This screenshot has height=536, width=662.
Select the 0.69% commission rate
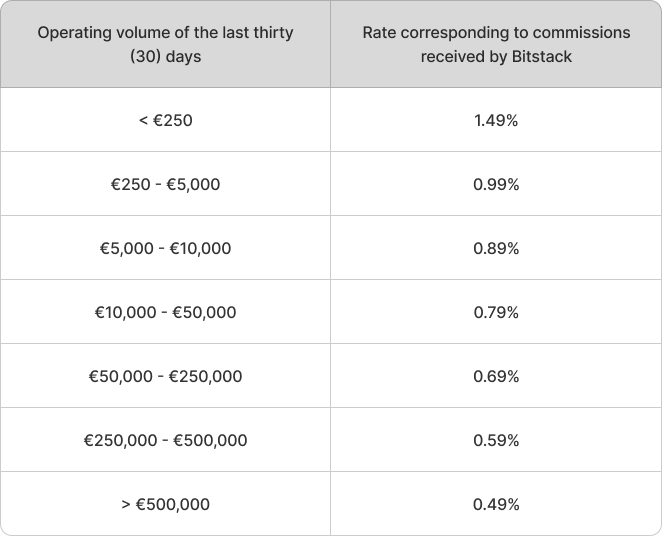(x=496, y=376)
